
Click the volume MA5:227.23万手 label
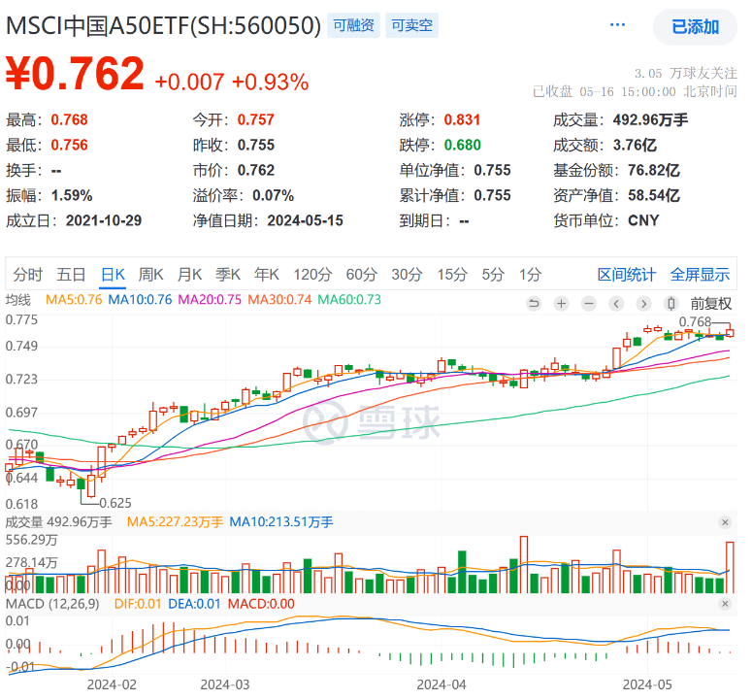pyautogui.click(x=175, y=522)
